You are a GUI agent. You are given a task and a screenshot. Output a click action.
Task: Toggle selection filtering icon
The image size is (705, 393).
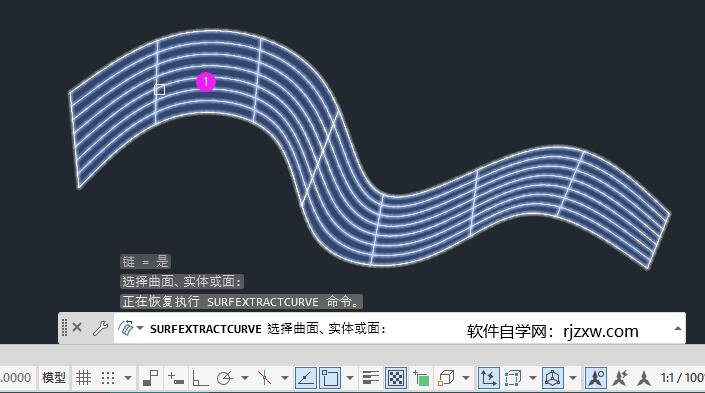tap(513, 378)
